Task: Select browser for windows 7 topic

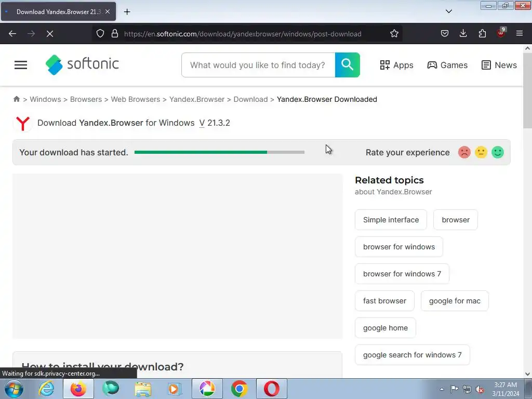Action: click(402, 274)
